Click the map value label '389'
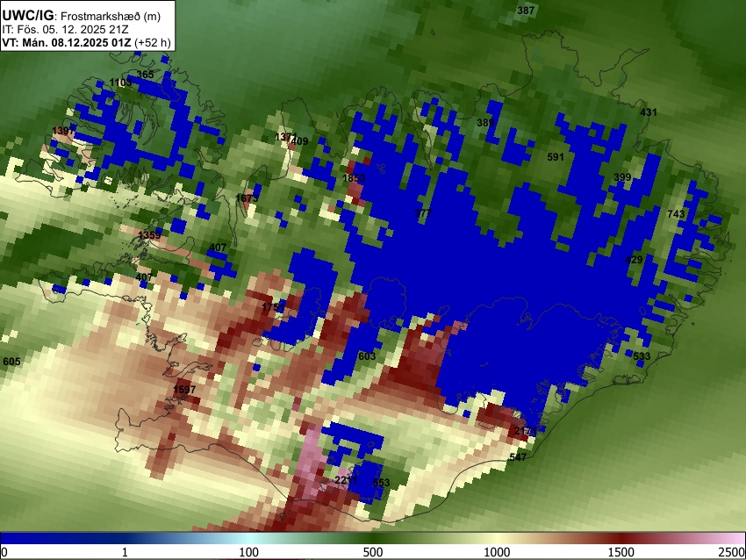Screen dimensions: 746x560 [485, 123]
